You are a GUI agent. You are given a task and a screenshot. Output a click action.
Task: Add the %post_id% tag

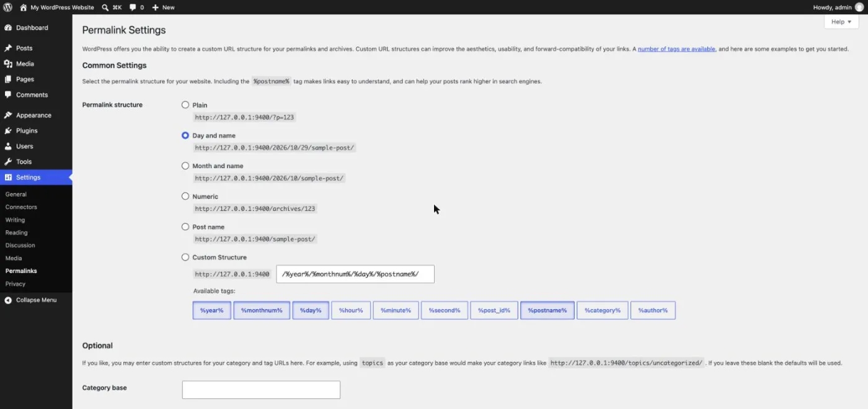494,310
